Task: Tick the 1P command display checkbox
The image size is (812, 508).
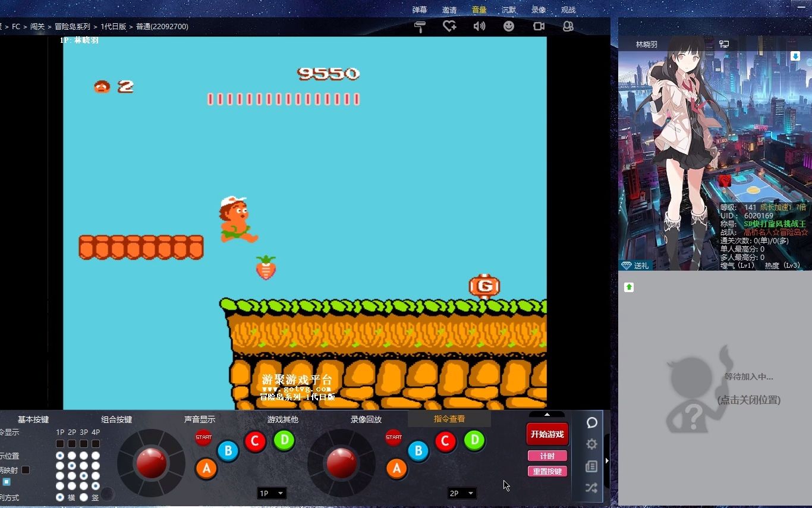Action: coord(60,444)
